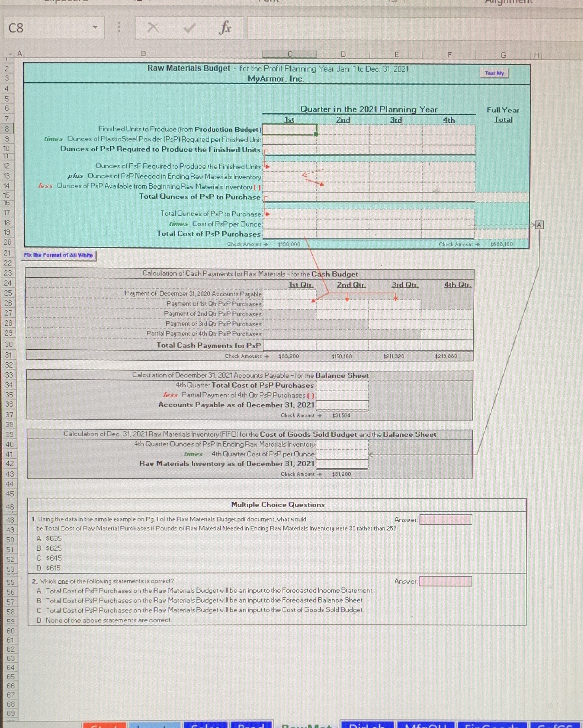The height and width of the screenshot is (728, 583).
Task: Select column H header
Action: coord(536,55)
